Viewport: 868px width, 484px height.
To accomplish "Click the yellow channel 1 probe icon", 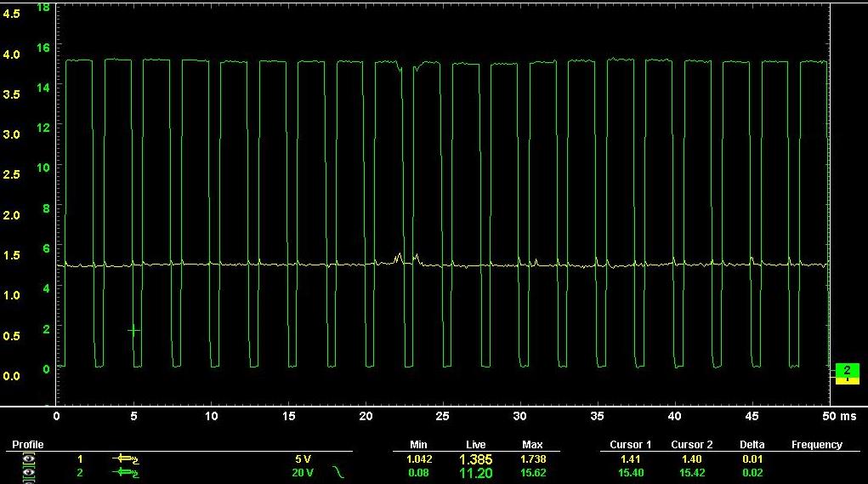I will click(124, 459).
